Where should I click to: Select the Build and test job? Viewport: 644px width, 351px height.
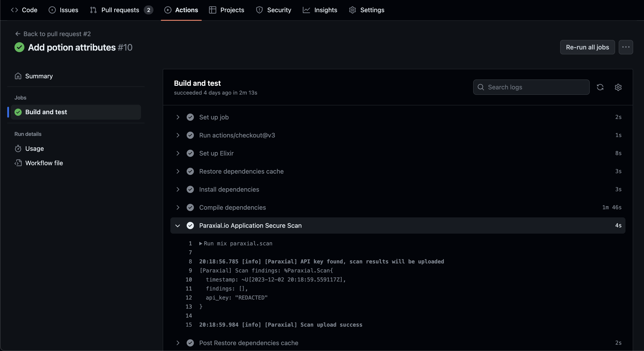click(76, 112)
